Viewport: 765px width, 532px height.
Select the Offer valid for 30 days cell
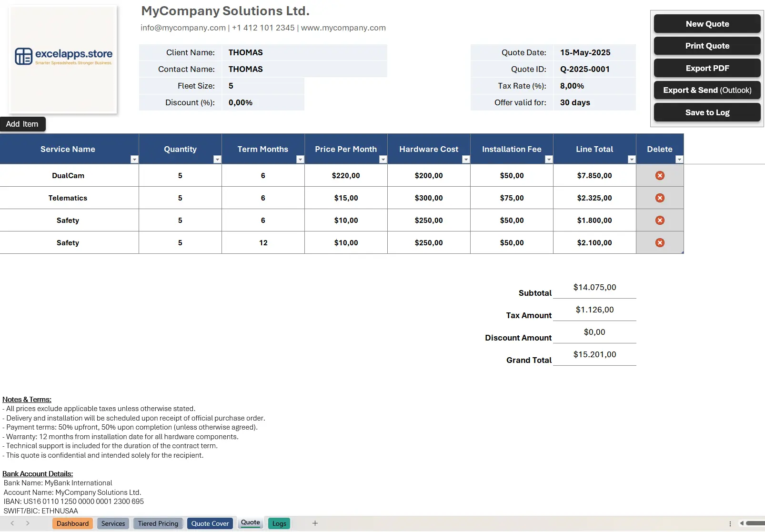point(594,102)
